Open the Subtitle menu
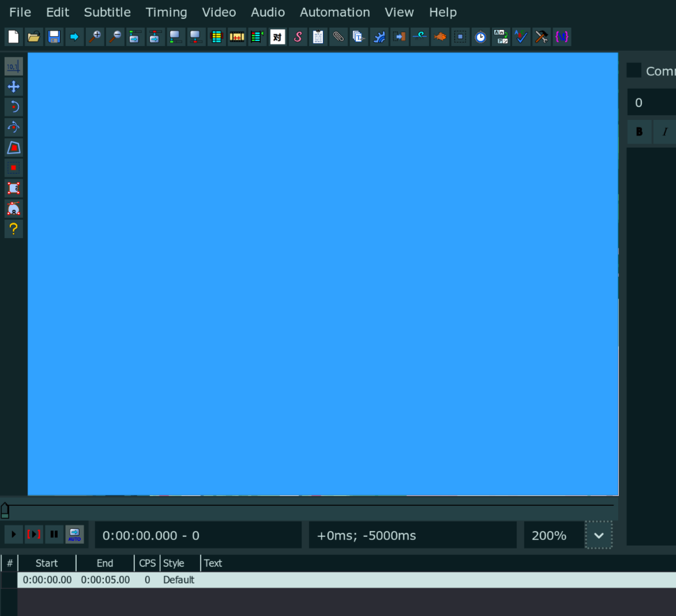 107,13
